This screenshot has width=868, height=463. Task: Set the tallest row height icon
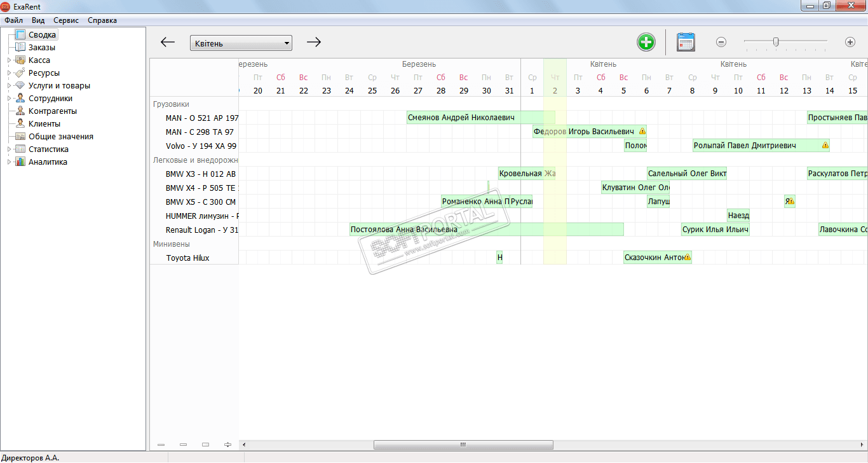point(205,445)
